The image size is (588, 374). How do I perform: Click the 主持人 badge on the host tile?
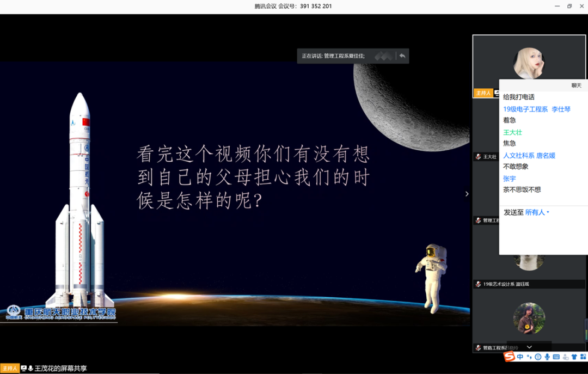[483, 93]
